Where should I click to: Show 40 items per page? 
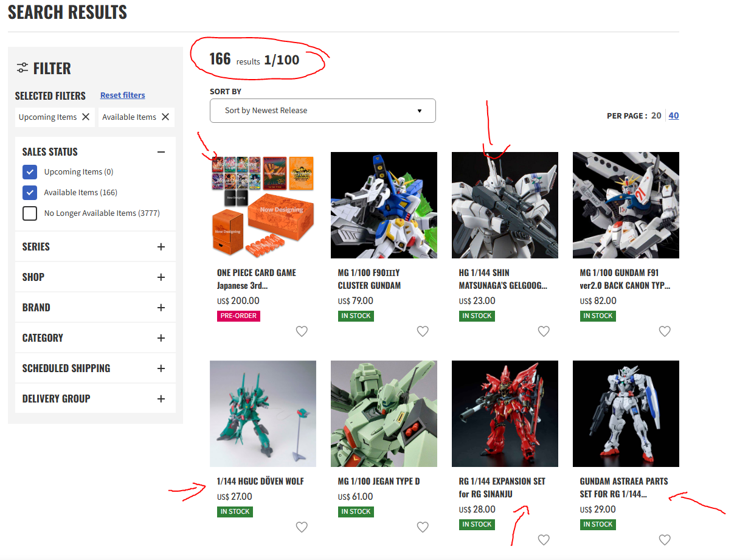674,116
